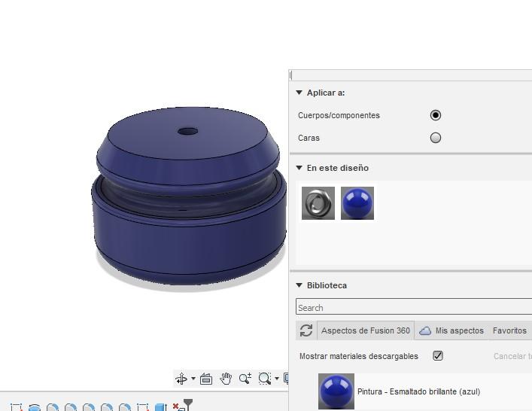Select blue glossy appearance in En este diseño
The width and height of the screenshot is (532, 411).
(x=357, y=203)
